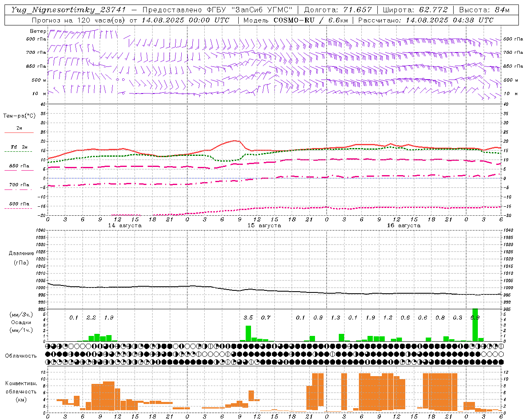Viewport: 525px width, 420px height.
Task: Click the (км) unit label for convective cloud
Action: click(x=21, y=399)
